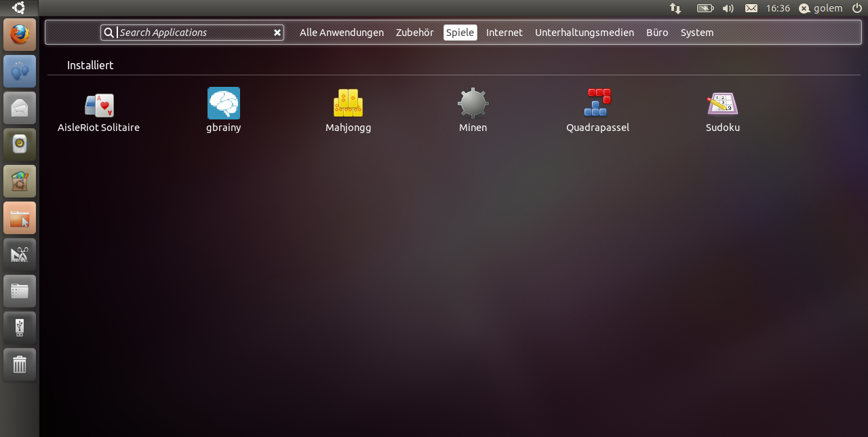Click the Ubuntu logo button
868x437 pixels.
pyautogui.click(x=19, y=8)
